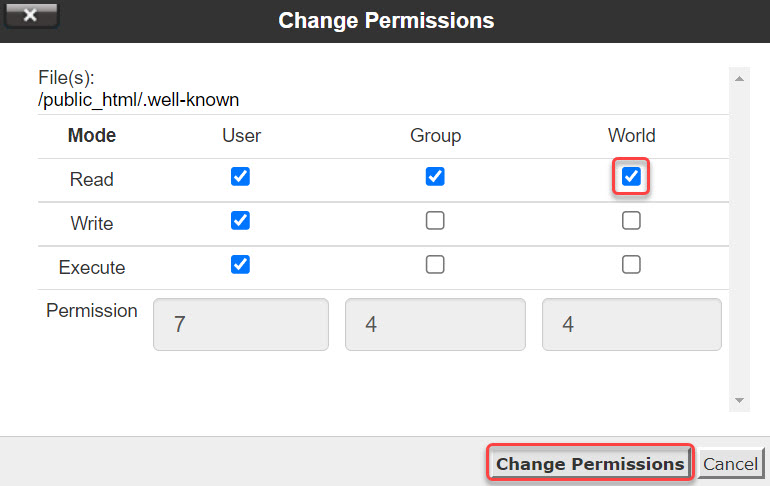Uncheck User Read permission
This screenshot has height=486, width=770.
(x=240, y=177)
